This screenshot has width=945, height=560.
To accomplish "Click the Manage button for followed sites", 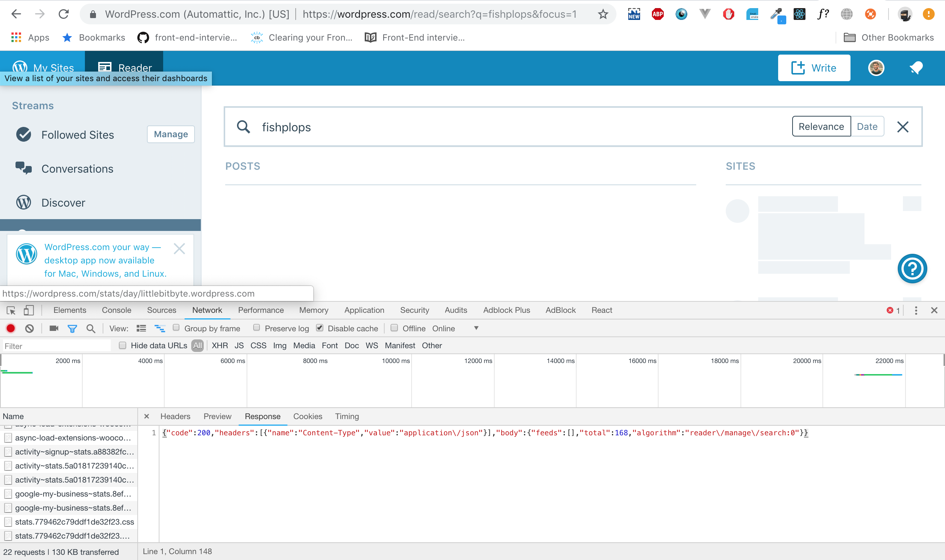I will coord(171,134).
